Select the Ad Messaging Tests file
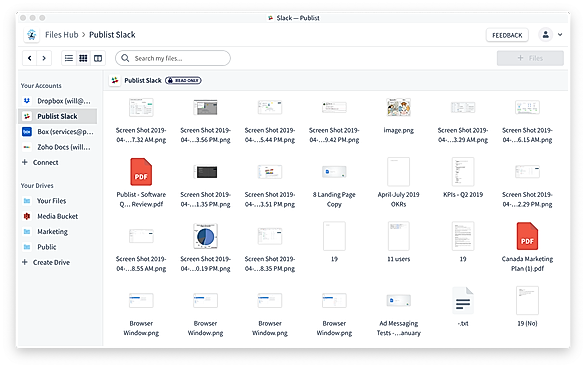 pos(398,314)
